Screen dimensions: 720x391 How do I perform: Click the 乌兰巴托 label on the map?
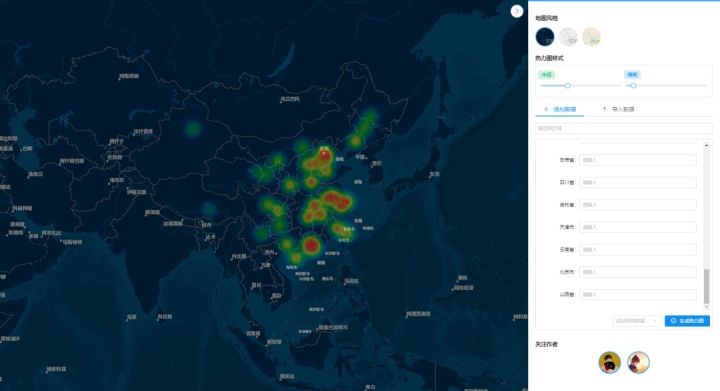coord(290,99)
